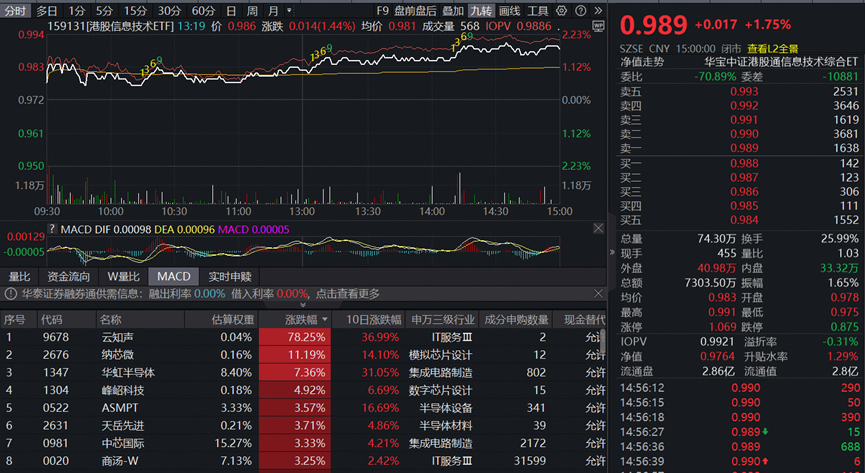865x473 pixels.
Task: Close the MACD indicator panel
Action: [598, 228]
